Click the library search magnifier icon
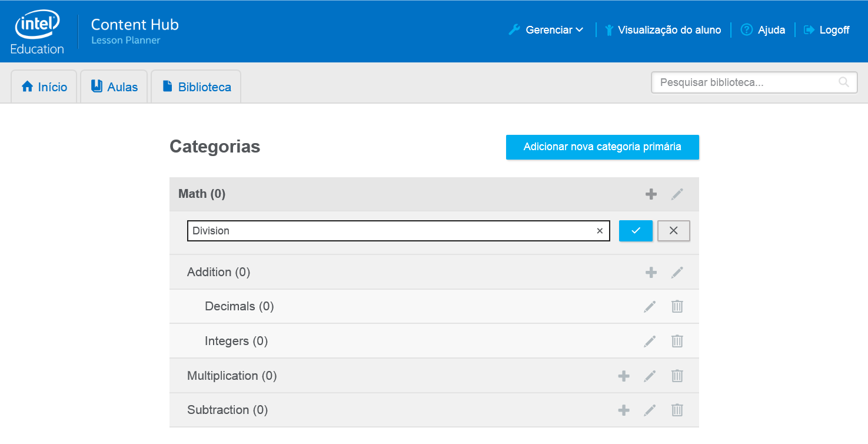This screenshot has height=444, width=868. point(844,82)
